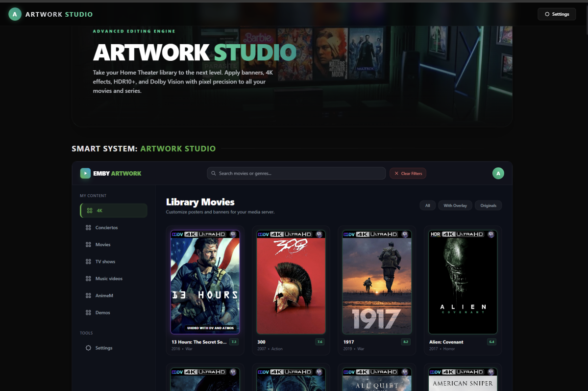Click the grid icon beside 4K
The image size is (588, 391).
coord(89,210)
